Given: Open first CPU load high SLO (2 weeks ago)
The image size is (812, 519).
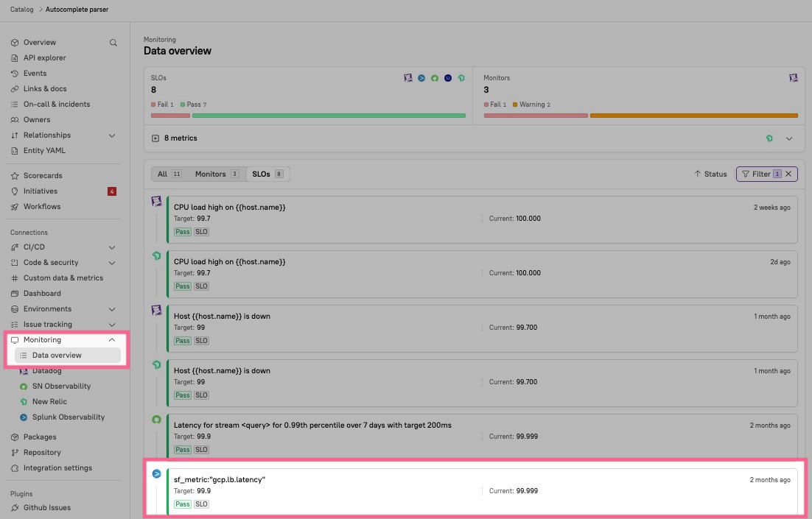Looking at the screenshot, I should 482,219.
